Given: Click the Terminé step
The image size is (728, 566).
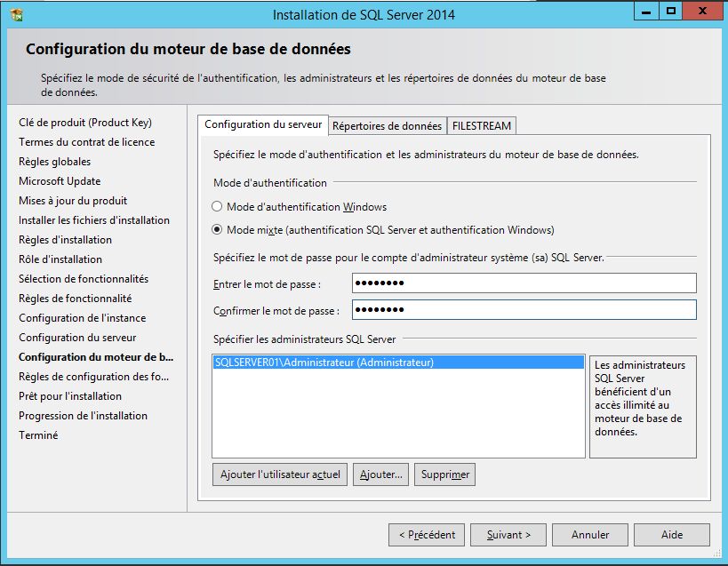Looking at the screenshot, I should 38,435.
